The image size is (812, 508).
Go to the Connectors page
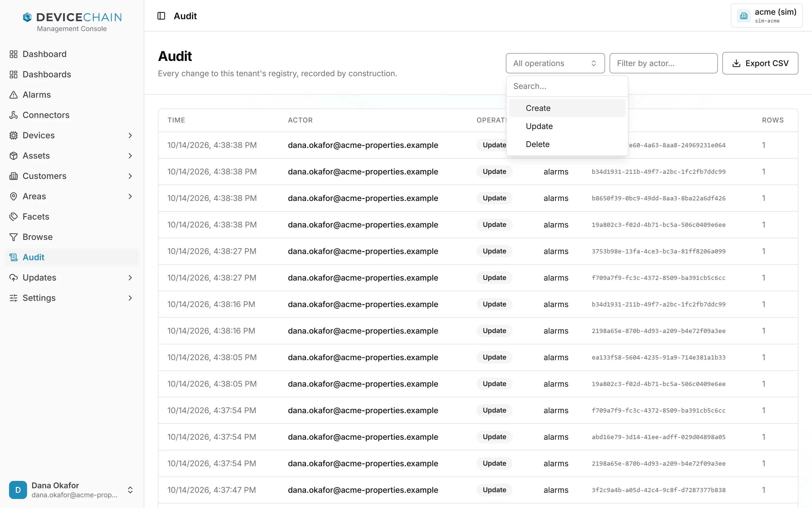point(72,115)
